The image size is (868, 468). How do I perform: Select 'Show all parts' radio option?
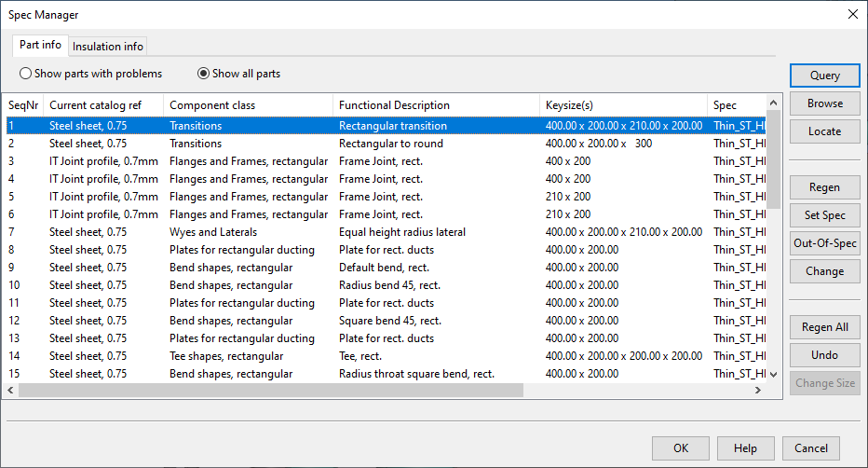click(203, 74)
